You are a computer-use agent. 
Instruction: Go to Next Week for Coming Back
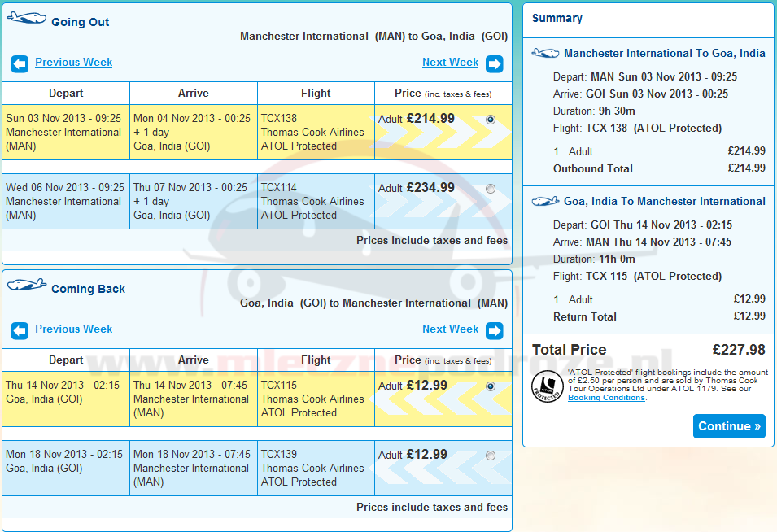point(450,329)
